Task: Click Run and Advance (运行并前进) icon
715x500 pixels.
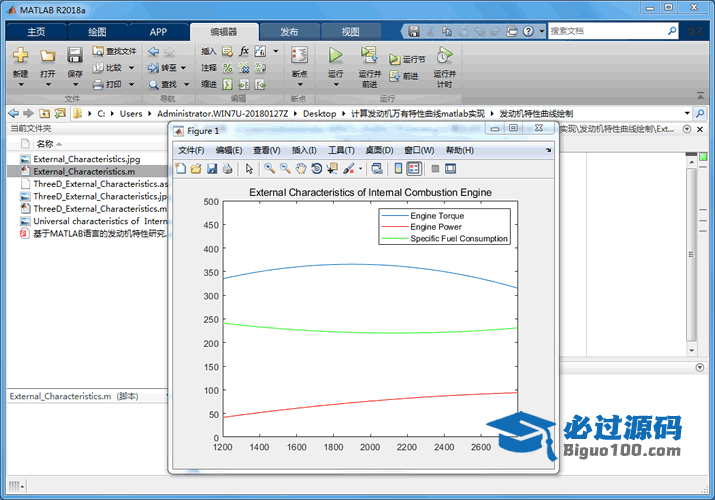Action: 369,56
